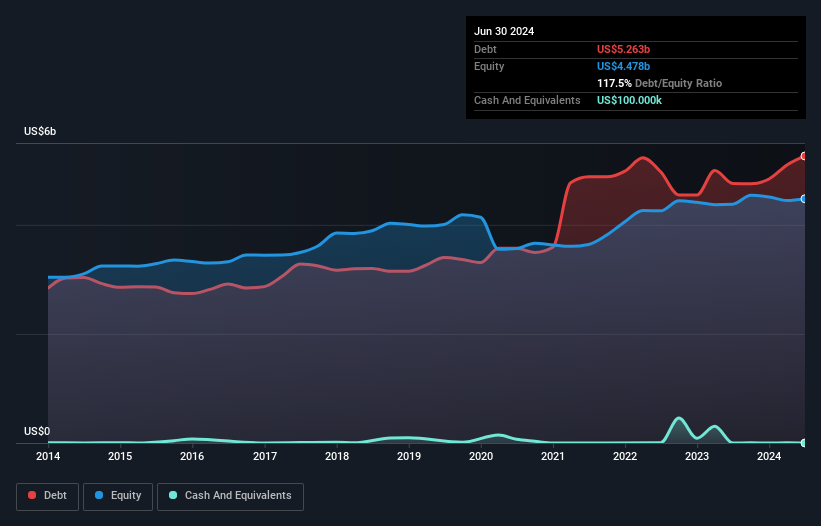This screenshot has height=526, width=821.
Task: Click the Jun 30 2024 tooltip date
Action: click(504, 31)
